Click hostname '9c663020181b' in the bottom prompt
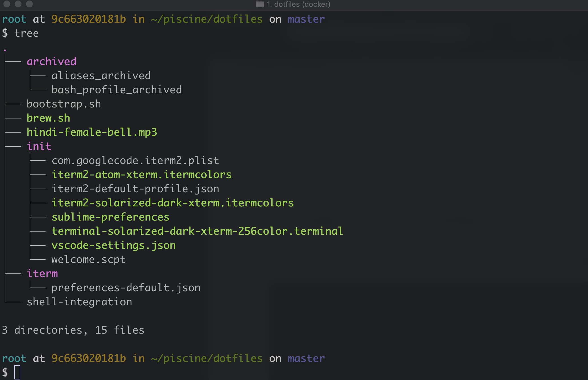This screenshot has height=380, width=588. pos(89,359)
